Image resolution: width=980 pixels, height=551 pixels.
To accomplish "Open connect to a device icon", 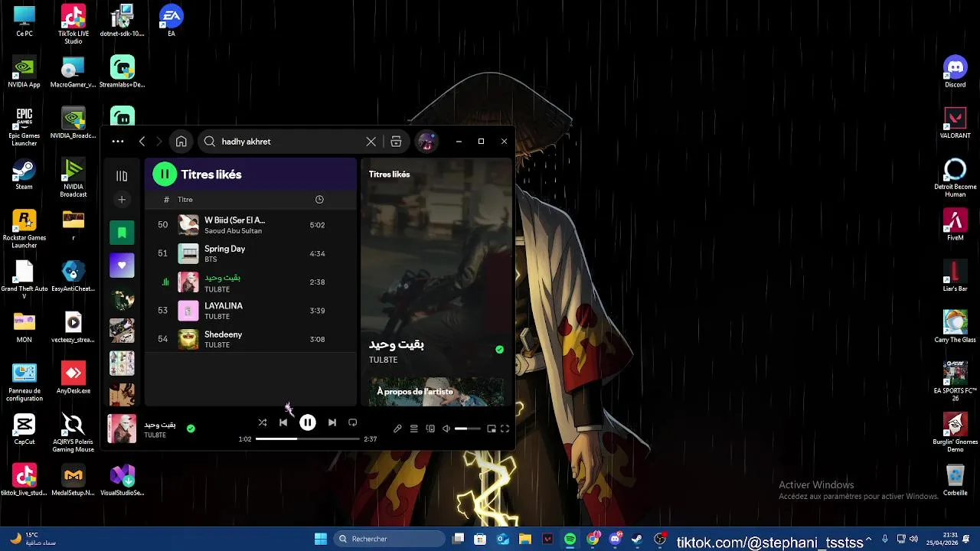I will (430, 429).
